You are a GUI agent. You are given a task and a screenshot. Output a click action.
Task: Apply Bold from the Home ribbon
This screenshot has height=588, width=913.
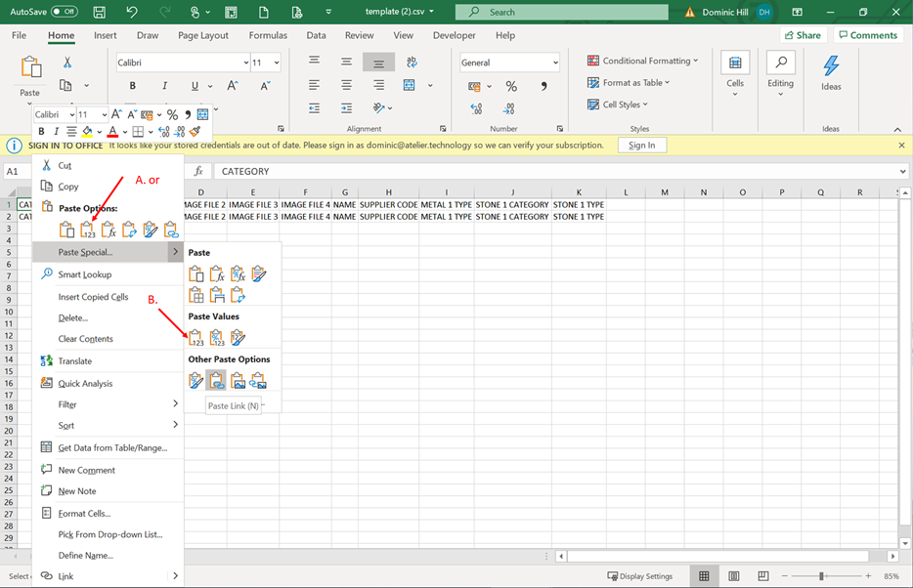pyautogui.click(x=133, y=86)
